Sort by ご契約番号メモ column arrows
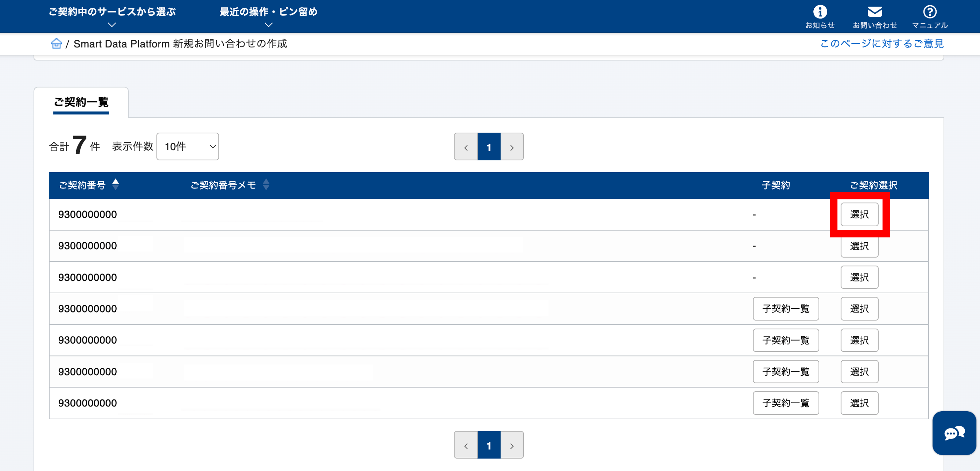The image size is (980, 471). (266, 184)
